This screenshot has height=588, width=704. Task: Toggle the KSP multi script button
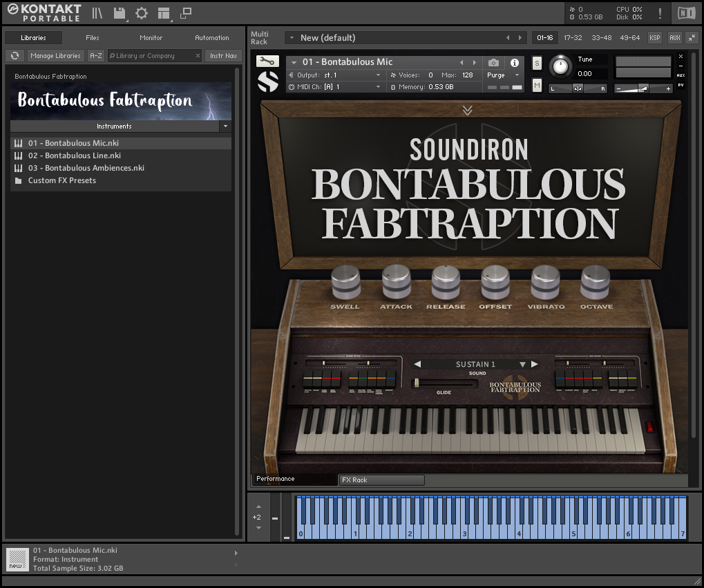pos(655,38)
